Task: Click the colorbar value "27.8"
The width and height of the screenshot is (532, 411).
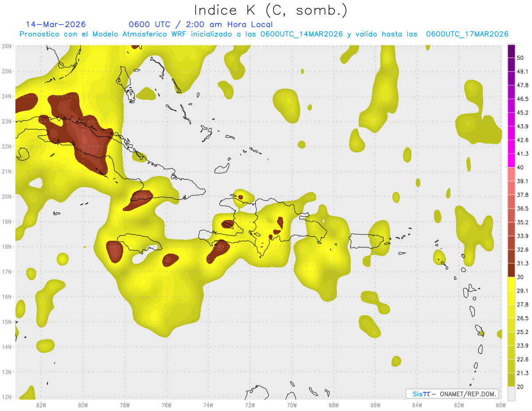Action: 523,305
